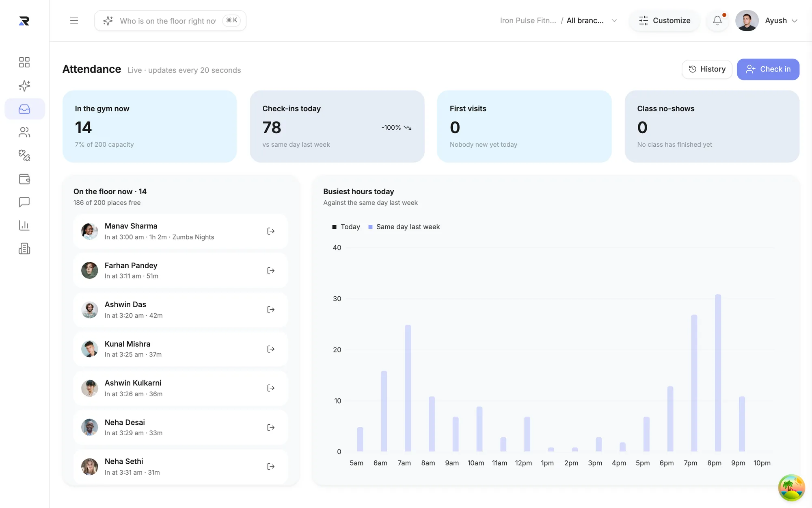Click Ashwin Das's avatar
812x508 pixels.
[x=89, y=310]
